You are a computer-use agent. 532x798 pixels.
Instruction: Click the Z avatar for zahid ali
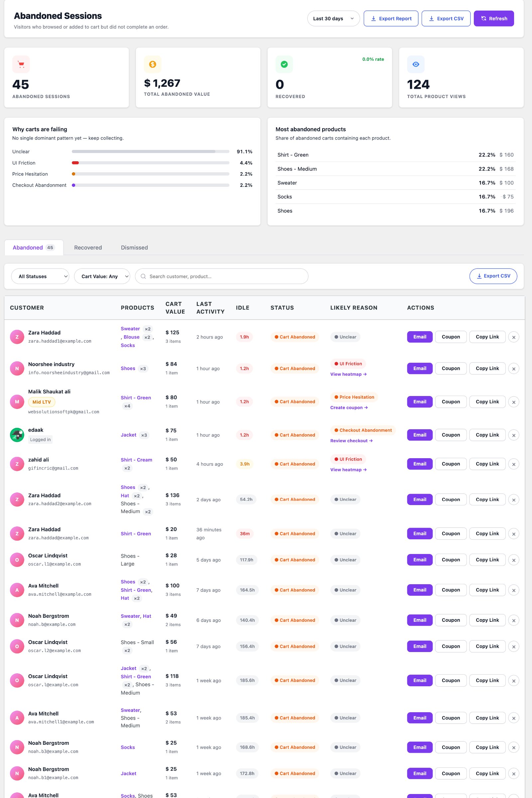point(17,464)
